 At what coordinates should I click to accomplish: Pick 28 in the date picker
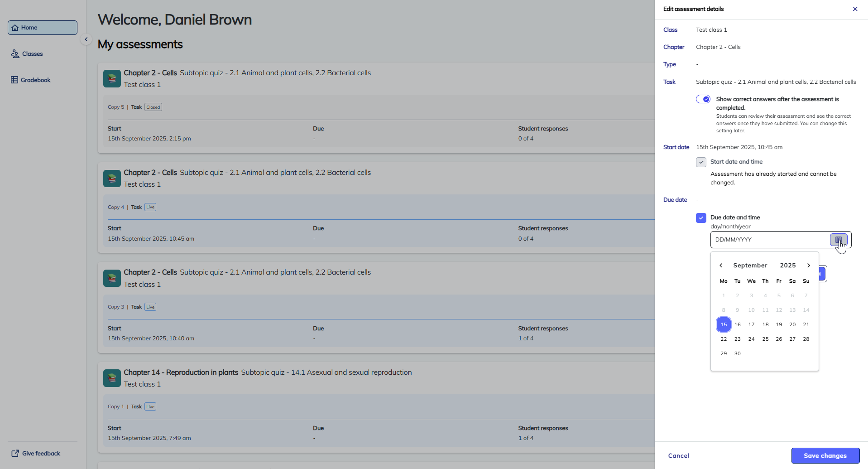tap(806, 339)
